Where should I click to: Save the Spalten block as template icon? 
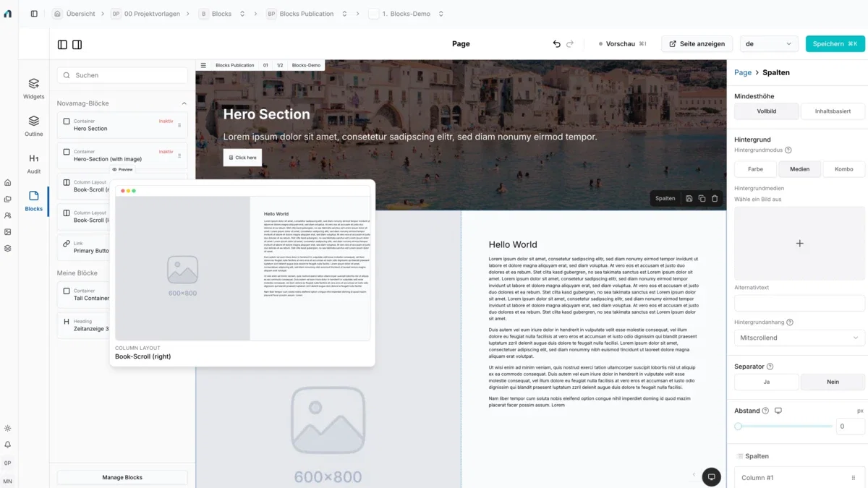click(689, 198)
